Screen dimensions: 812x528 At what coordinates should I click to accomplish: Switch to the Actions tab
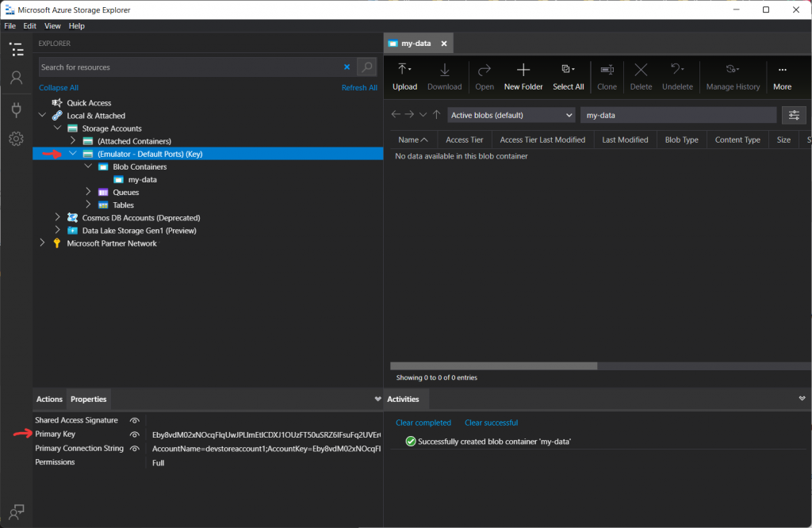(x=49, y=399)
